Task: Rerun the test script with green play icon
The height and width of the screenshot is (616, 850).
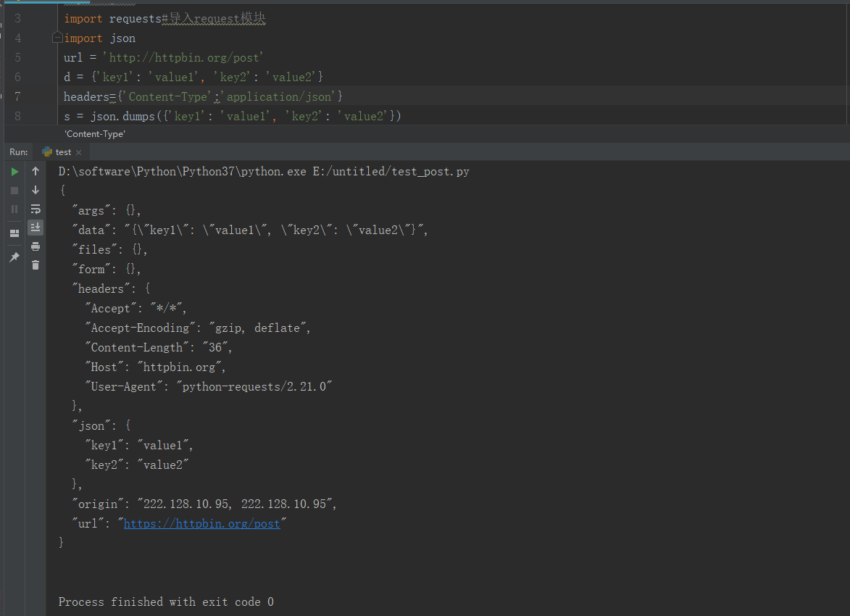Action: (14, 171)
